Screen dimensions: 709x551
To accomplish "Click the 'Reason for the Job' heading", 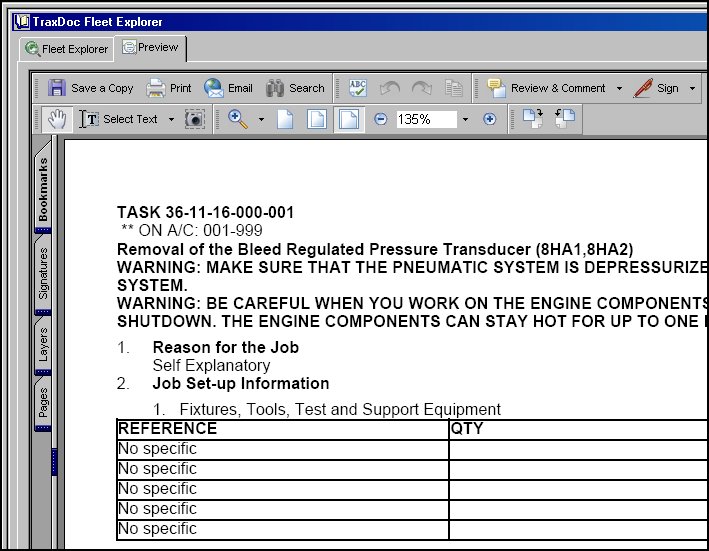I will [226, 347].
